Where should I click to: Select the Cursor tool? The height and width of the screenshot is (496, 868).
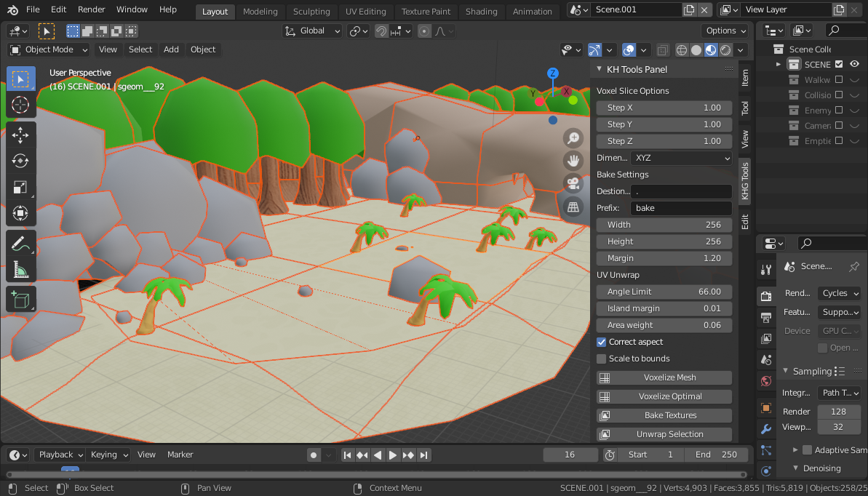click(x=21, y=105)
